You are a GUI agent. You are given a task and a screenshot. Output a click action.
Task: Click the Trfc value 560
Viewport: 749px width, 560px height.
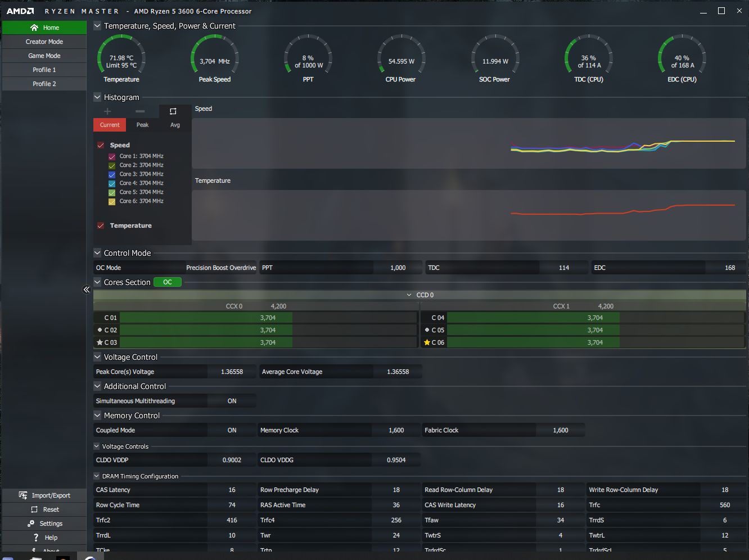click(x=725, y=505)
